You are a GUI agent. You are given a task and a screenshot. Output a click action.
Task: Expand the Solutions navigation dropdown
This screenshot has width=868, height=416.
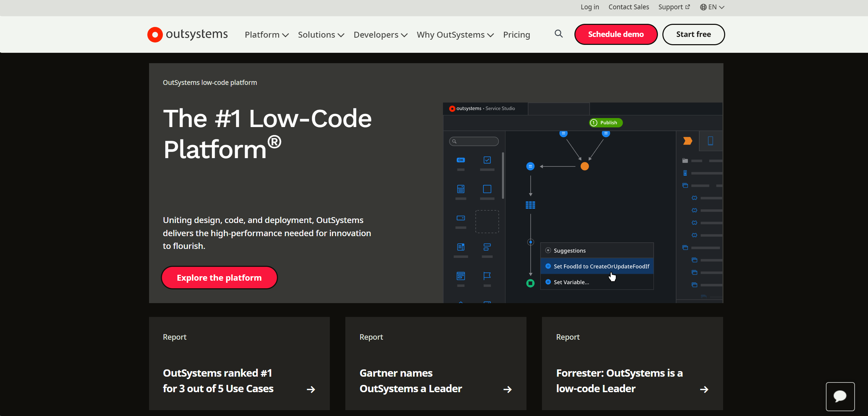[320, 34]
